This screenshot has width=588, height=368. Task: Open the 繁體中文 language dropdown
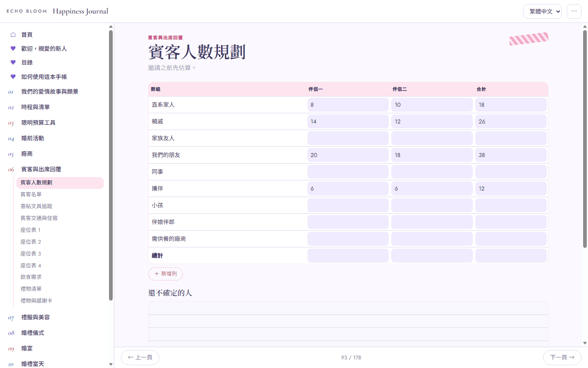tap(543, 11)
